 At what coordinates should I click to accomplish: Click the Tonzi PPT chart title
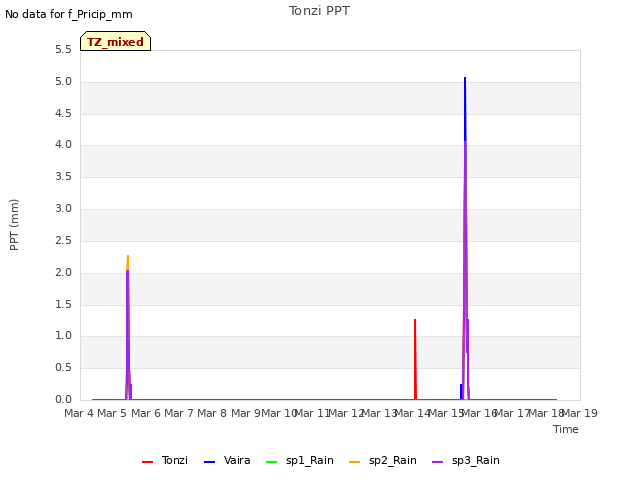(319, 11)
